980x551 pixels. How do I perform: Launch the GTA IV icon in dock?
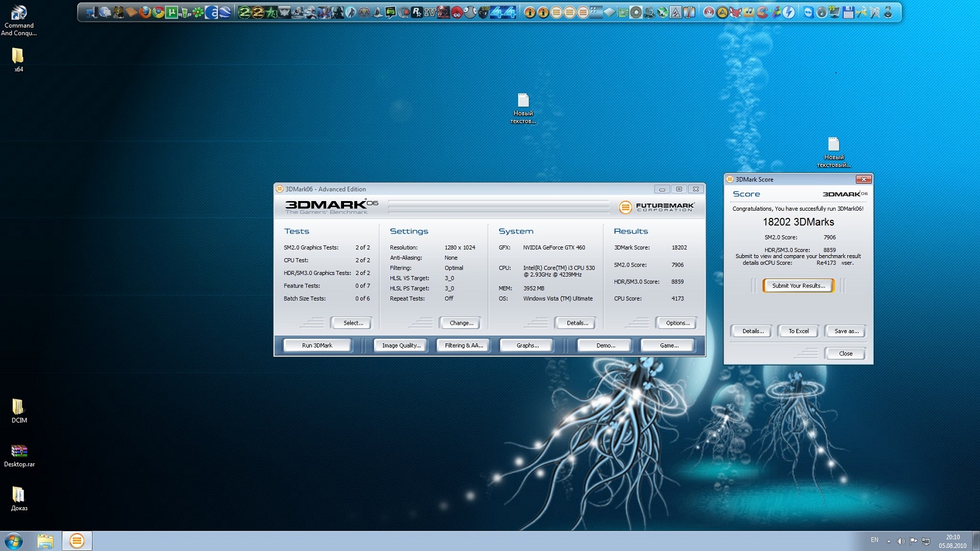click(429, 11)
